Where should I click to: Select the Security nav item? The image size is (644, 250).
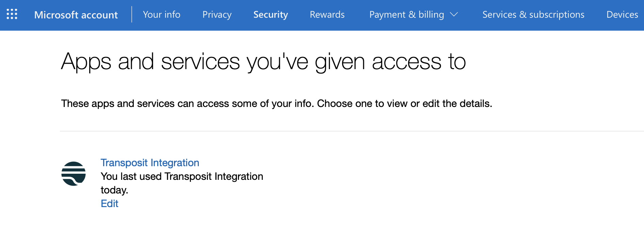click(271, 15)
